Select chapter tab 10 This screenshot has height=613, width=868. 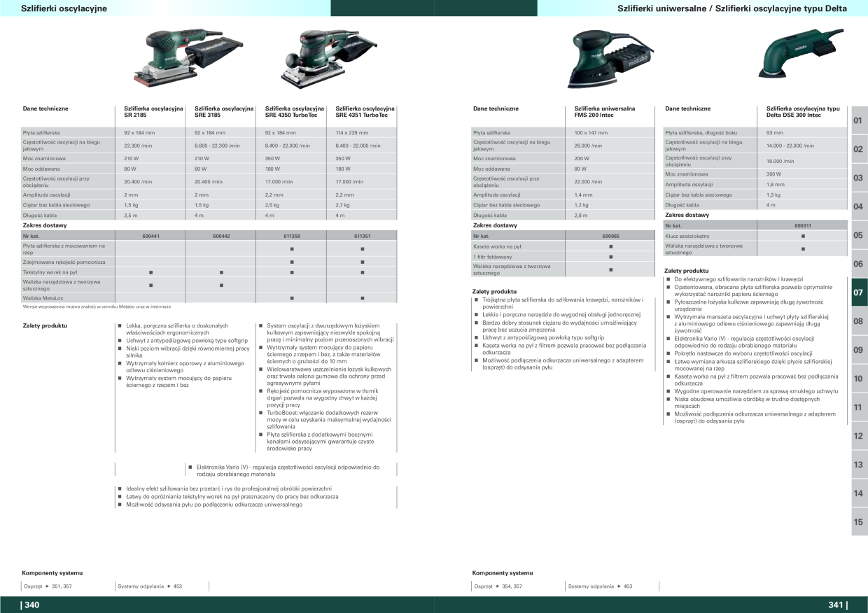(859, 379)
